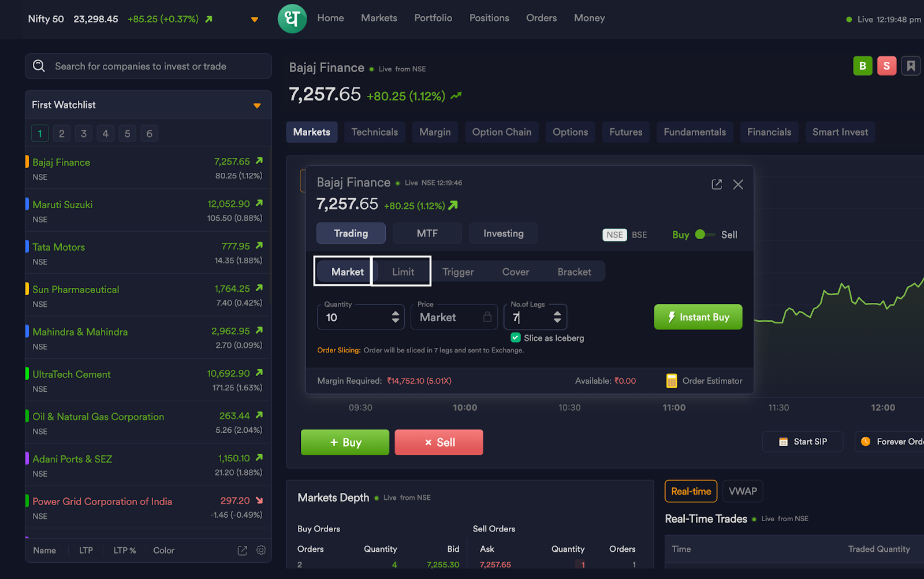Close the Bajaj Finance order window
924x579 pixels.
pyautogui.click(x=738, y=184)
